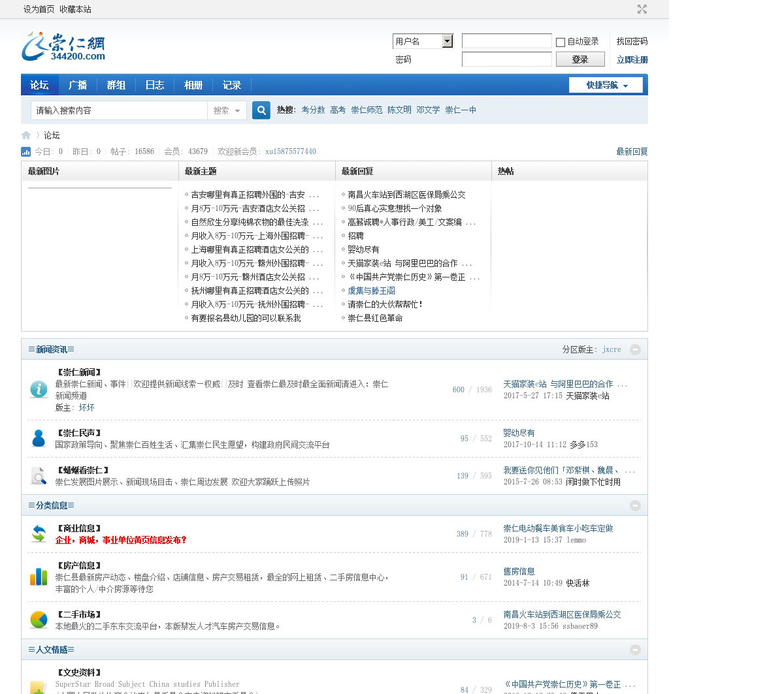
Task: Open the 日志 navigation tab
Action: (x=155, y=85)
